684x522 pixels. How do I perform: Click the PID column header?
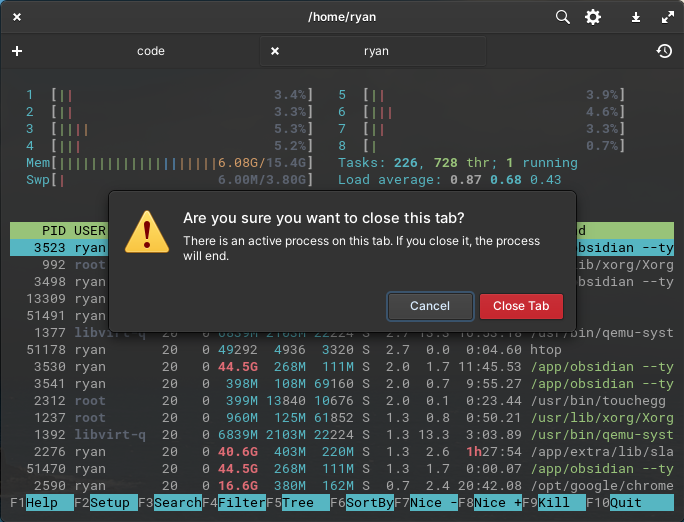pos(53,231)
